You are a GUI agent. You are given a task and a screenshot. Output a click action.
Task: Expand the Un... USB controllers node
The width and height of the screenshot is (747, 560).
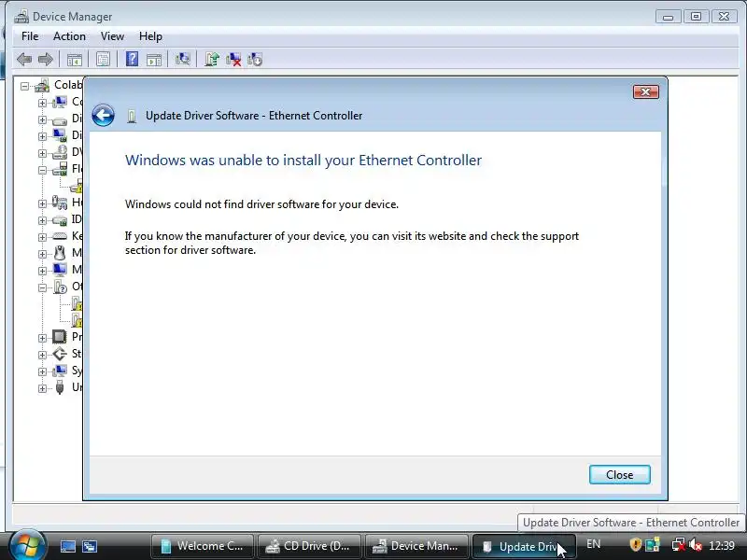tap(42, 388)
